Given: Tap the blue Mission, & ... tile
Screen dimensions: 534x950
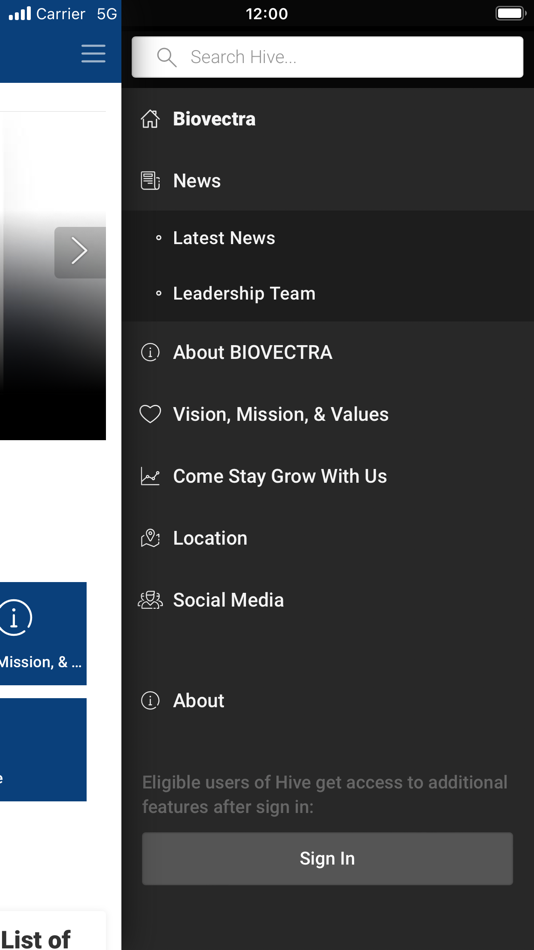Looking at the screenshot, I should (43, 634).
